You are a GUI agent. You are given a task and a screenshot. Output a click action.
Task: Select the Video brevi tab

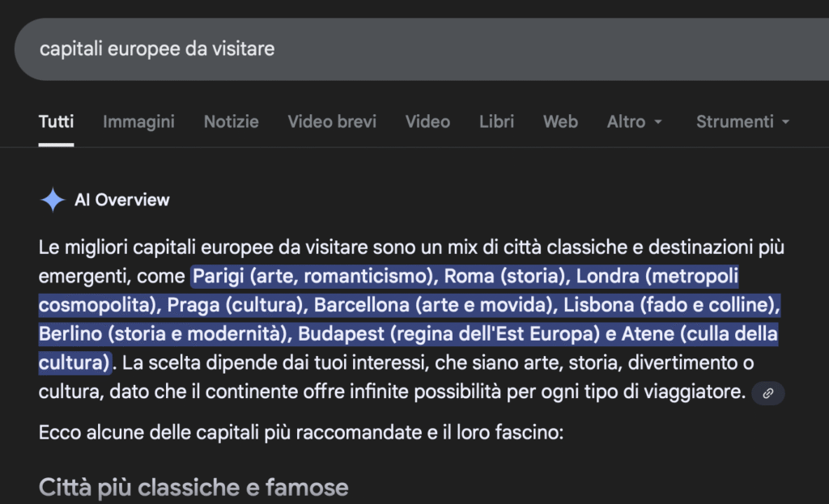click(x=332, y=122)
